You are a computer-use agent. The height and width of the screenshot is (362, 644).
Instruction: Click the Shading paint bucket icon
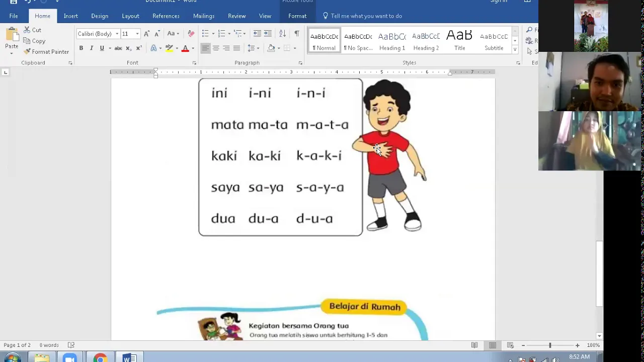(271, 48)
